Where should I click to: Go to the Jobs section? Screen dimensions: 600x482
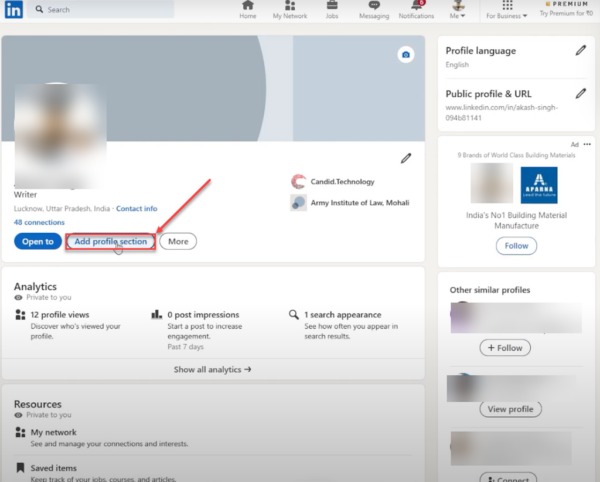pyautogui.click(x=331, y=10)
